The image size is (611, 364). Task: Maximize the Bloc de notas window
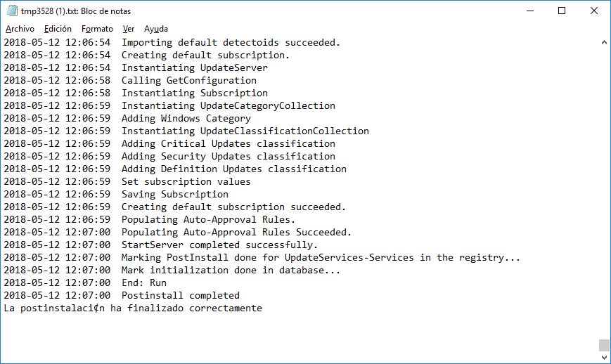click(x=562, y=11)
